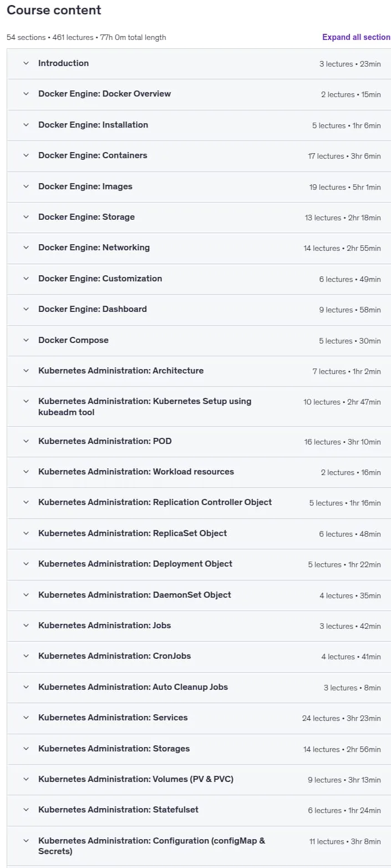
Task: Open Docker Engine: Customization section
Action: click(x=199, y=279)
